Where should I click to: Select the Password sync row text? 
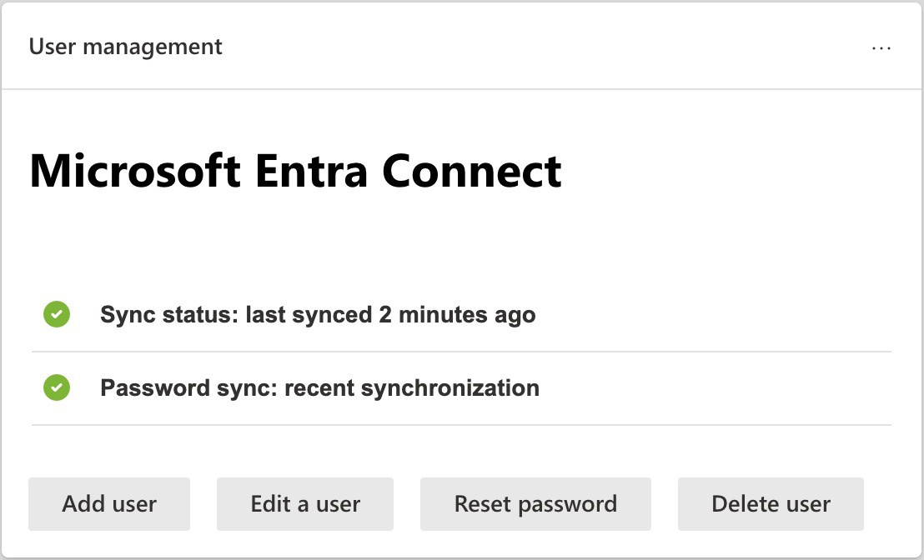[319, 387]
